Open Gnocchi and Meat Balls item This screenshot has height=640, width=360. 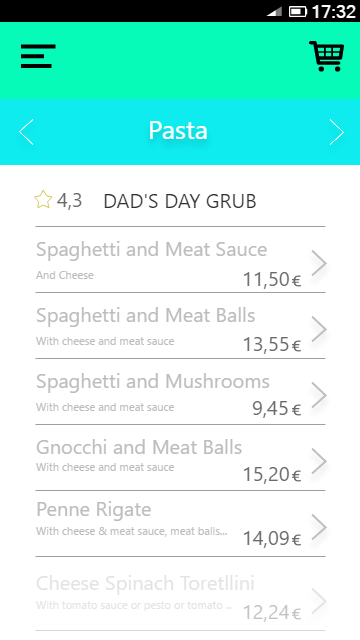(x=180, y=458)
